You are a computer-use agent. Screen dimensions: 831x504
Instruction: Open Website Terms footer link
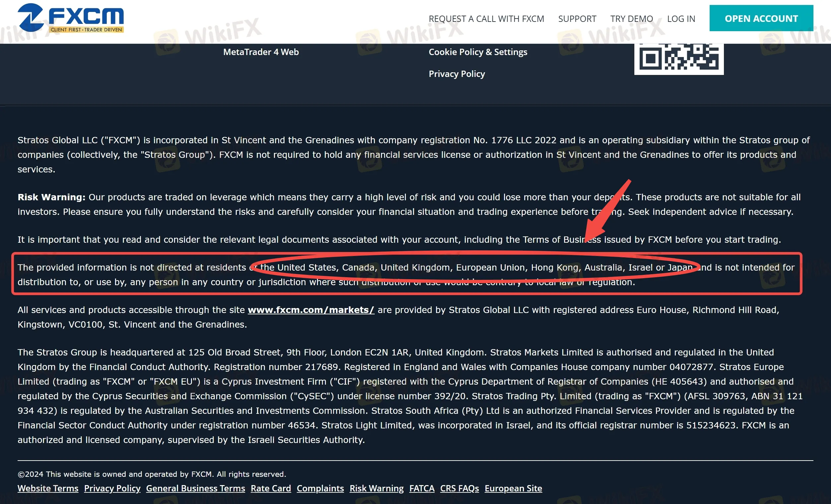click(48, 488)
